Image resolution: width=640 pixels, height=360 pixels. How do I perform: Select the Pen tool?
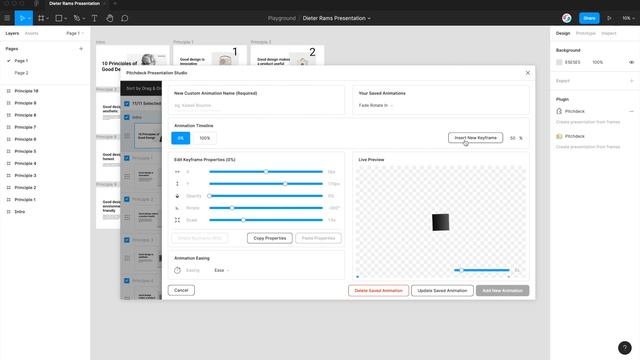click(x=77, y=18)
